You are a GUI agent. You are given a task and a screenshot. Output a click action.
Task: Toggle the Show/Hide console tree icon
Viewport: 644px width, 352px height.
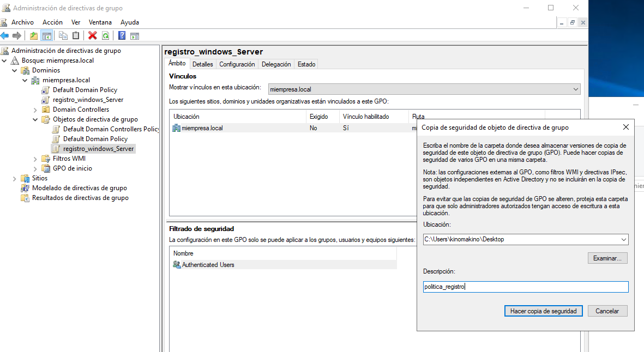pyautogui.click(x=47, y=36)
